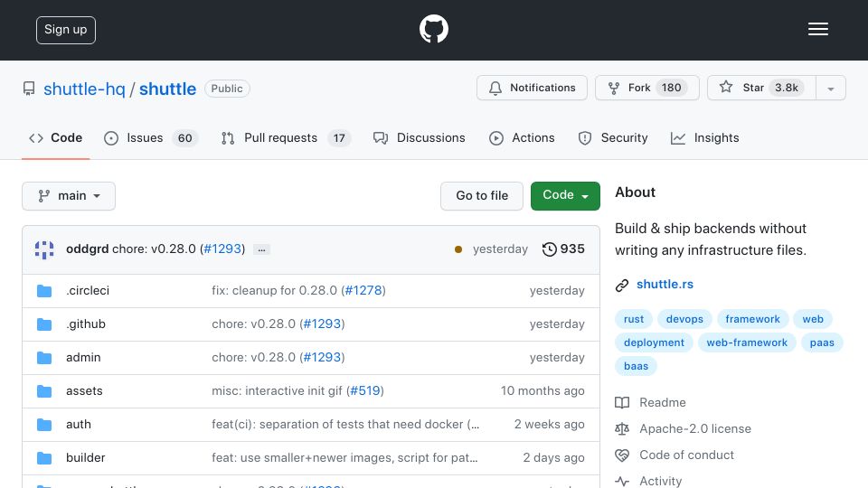Click the star icon to star repo
The height and width of the screenshot is (488, 868).
pyautogui.click(x=726, y=87)
